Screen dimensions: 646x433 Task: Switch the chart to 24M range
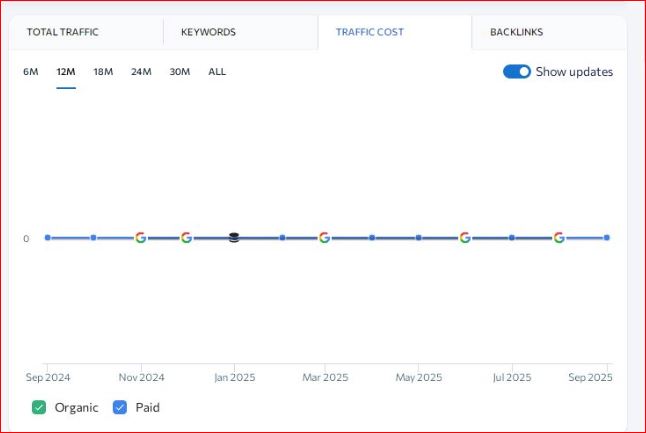click(x=141, y=72)
